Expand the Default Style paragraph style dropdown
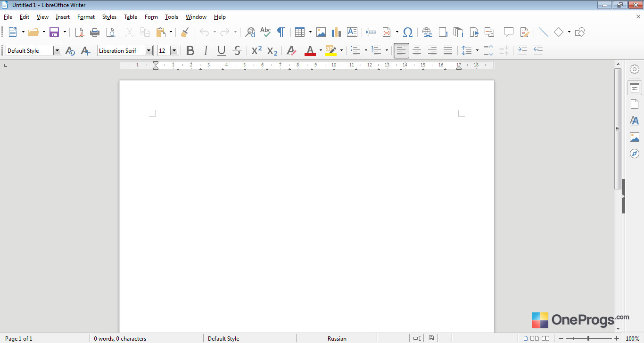 [57, 50]
